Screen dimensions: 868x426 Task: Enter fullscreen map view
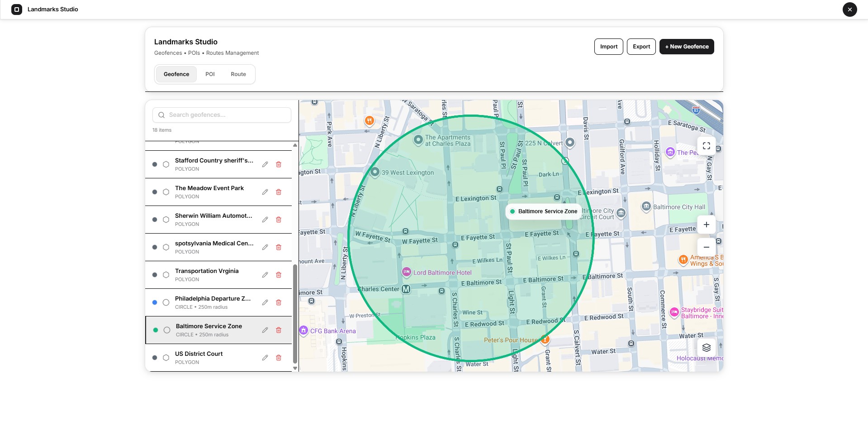tap(707, 146)
